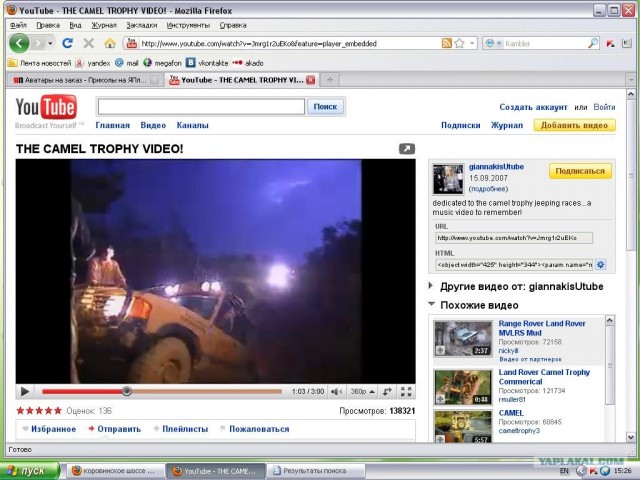640x480 pixels.
Task: Play the video with the play button
Action: pyautogui.click(x=24, y=391)
